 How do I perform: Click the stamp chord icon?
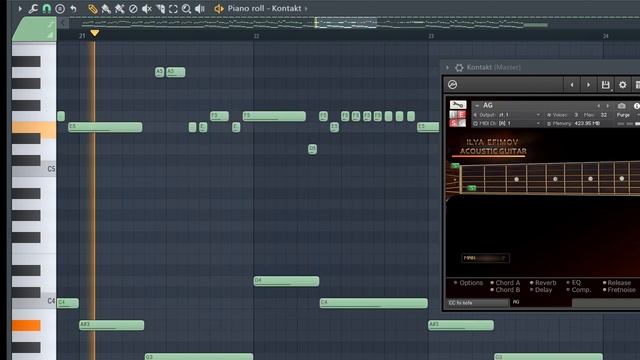60,8
